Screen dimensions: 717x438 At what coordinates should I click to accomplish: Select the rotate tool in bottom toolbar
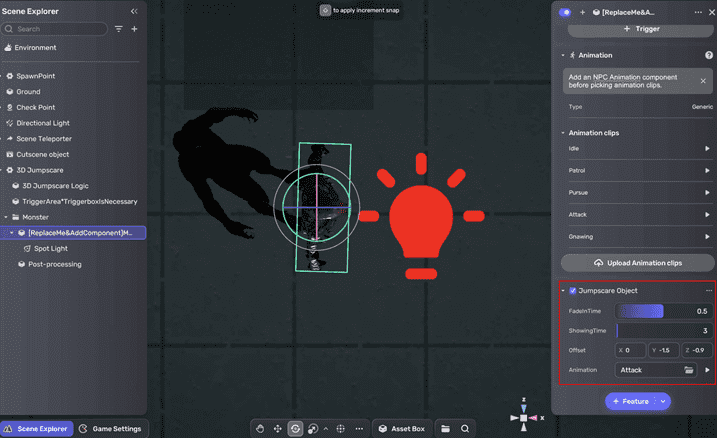pyautogui.click(x=296, y=429)
